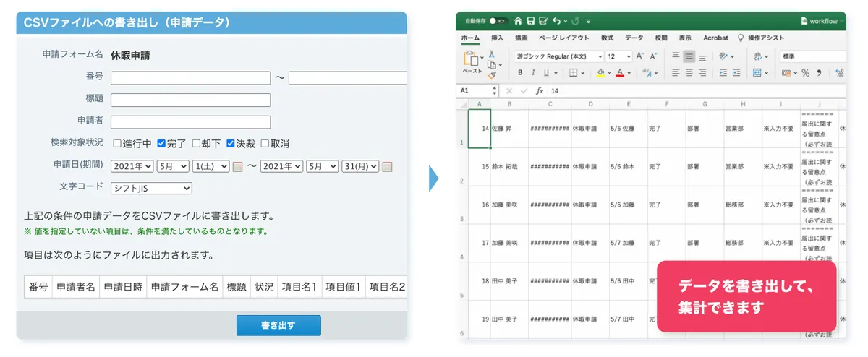Open the start year 2021年 dropdown
Screen dimensions: 868x357
pos(132,166)
